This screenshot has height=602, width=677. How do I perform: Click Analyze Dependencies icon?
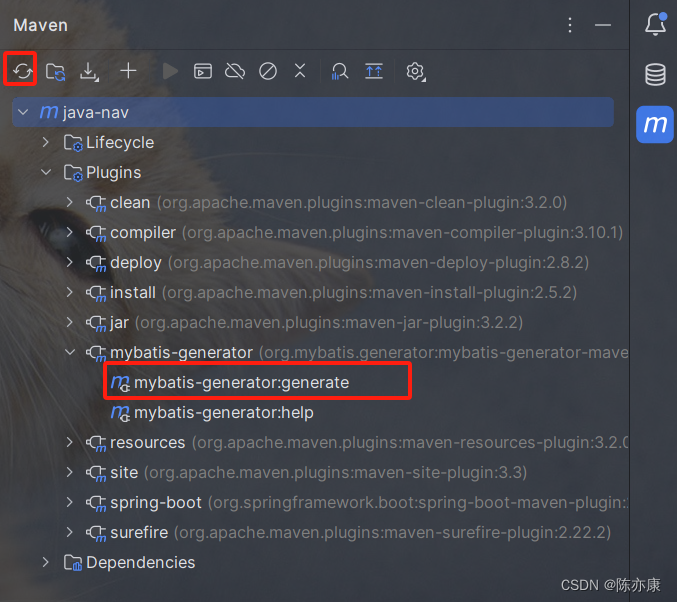(x=339, y=71)
